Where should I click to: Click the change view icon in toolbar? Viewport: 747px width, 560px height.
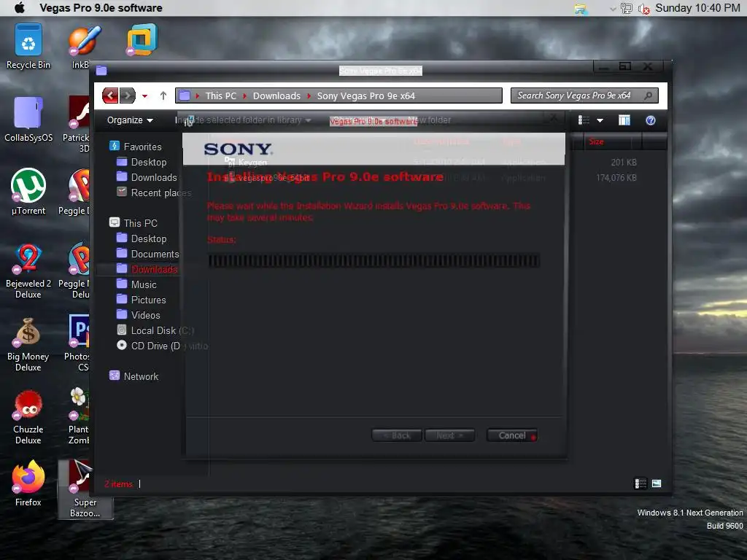(x=584, y=120)
